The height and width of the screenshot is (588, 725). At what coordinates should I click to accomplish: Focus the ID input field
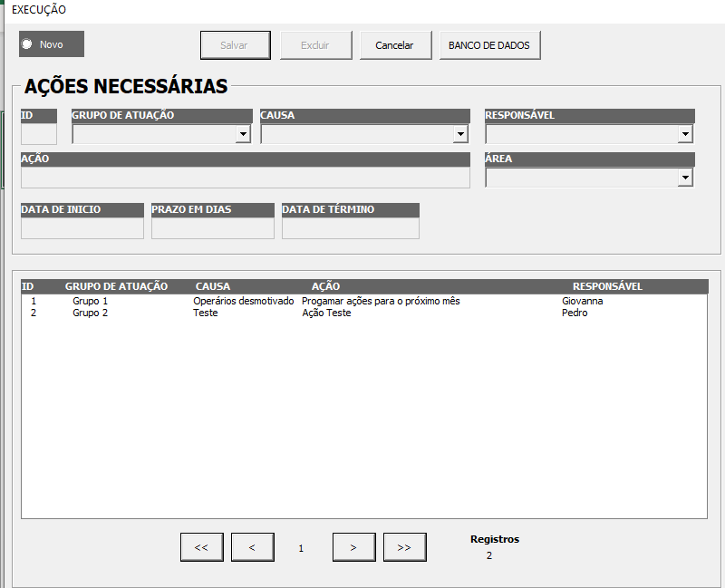39,134
